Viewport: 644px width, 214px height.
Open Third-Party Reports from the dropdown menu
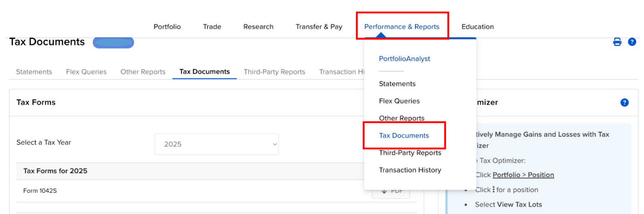coord(410,152)
